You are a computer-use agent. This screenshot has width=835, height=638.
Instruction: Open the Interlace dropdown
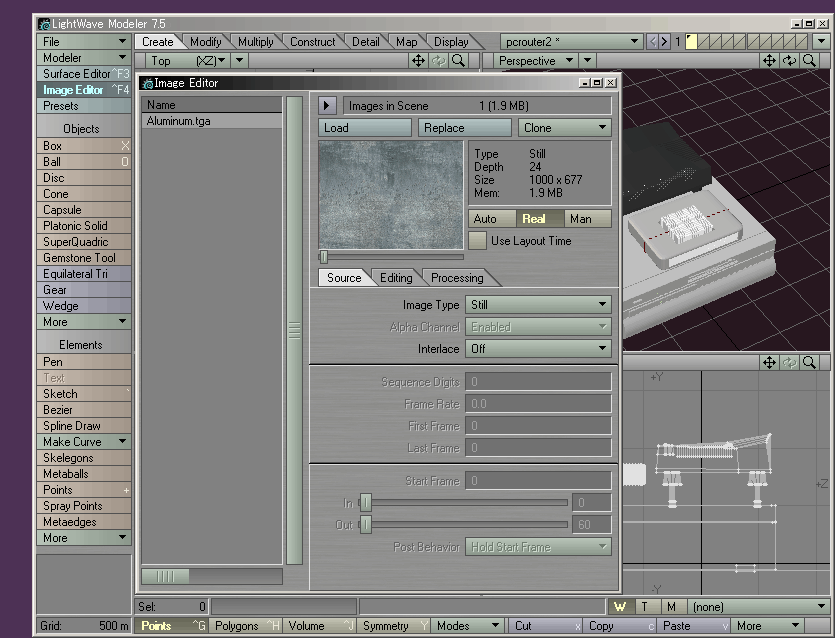[538, 348]
